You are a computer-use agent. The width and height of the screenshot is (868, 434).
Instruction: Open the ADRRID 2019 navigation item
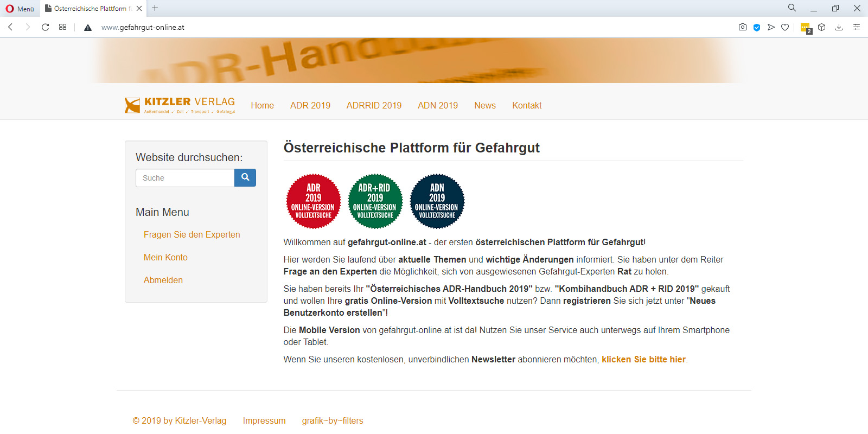pos(374,105)
